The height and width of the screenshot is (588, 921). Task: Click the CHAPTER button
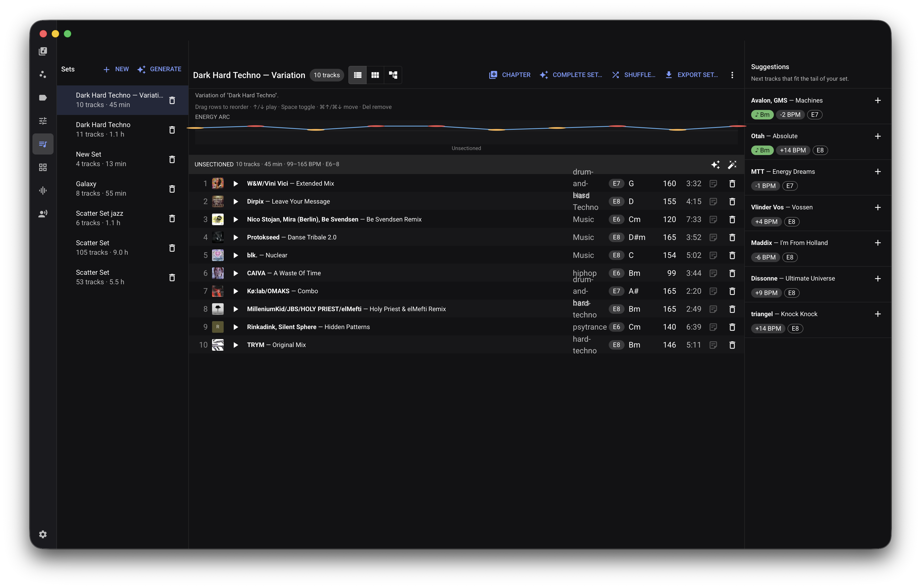tap(510, 75)
